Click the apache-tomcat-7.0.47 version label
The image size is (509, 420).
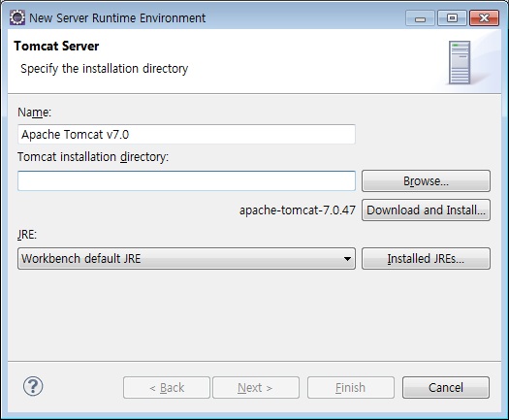pos(298,210)
